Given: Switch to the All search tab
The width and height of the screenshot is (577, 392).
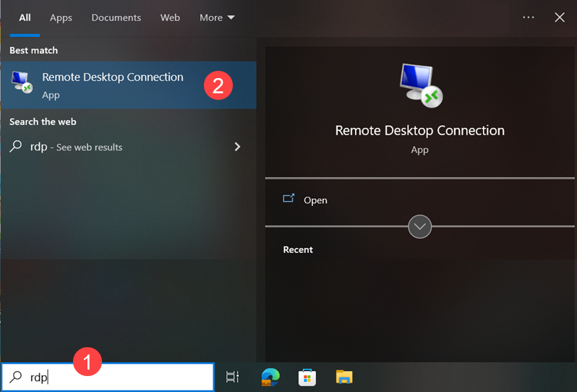Looking at the screenshot, I should (25, 17).
